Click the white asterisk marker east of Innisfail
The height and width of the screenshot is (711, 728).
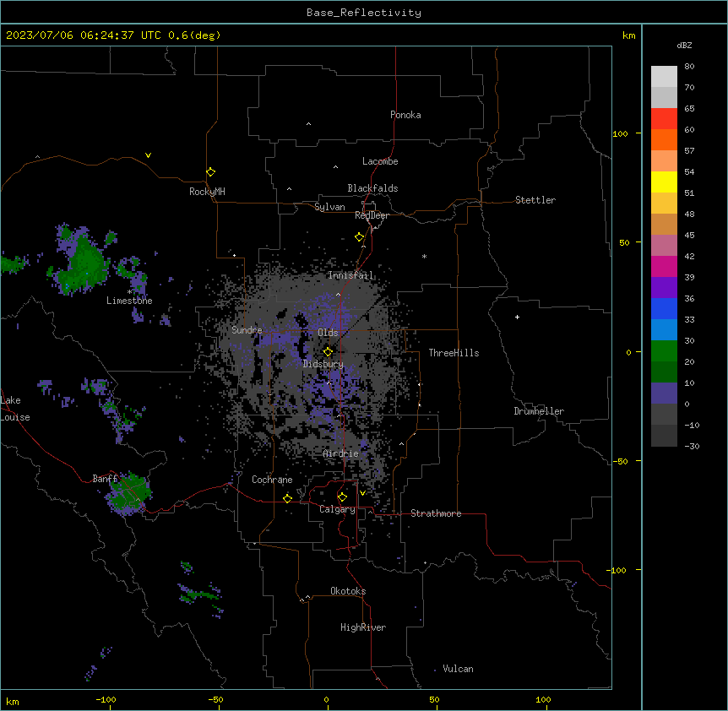tap(424, 256)
